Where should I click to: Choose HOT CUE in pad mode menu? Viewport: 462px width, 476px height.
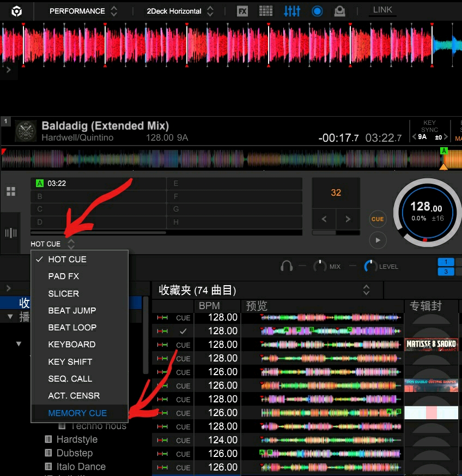pyautogui.click(x=80, y=259)
